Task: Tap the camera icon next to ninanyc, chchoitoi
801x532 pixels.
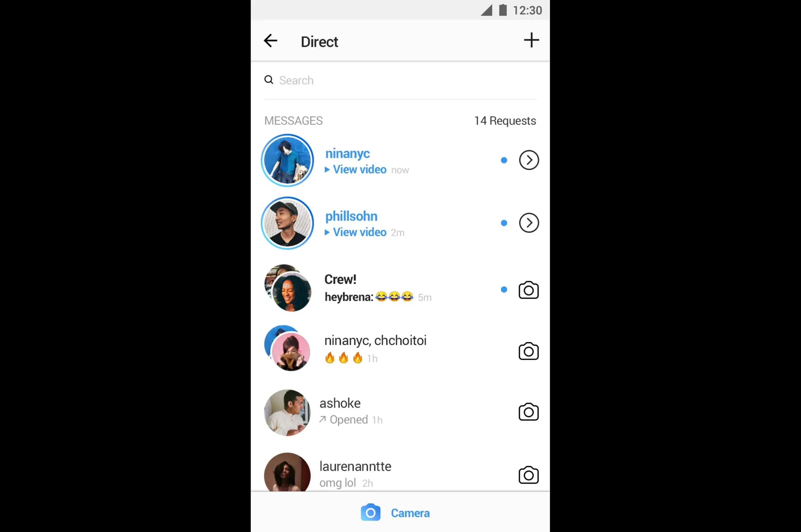Action: 528,351
